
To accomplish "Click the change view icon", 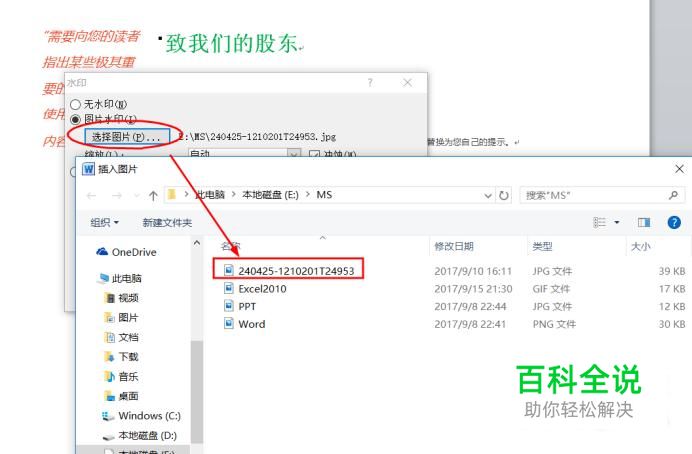I will (x=599, y=222).
